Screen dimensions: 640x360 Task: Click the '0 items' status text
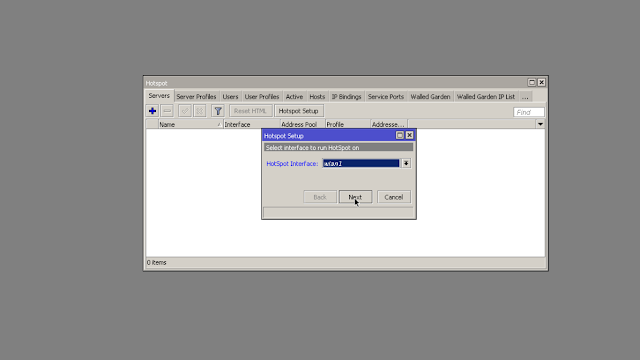[x=157, y=262]
